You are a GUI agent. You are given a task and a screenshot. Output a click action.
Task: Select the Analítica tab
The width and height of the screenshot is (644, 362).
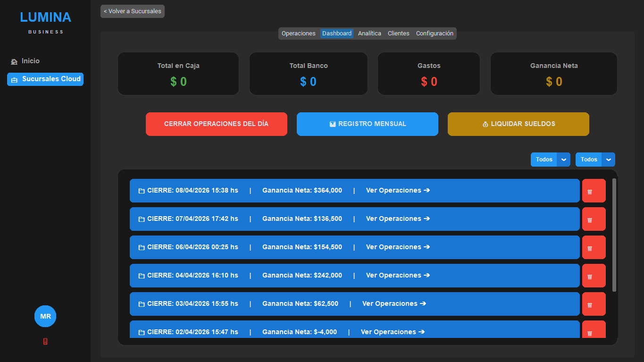[369, 33]
